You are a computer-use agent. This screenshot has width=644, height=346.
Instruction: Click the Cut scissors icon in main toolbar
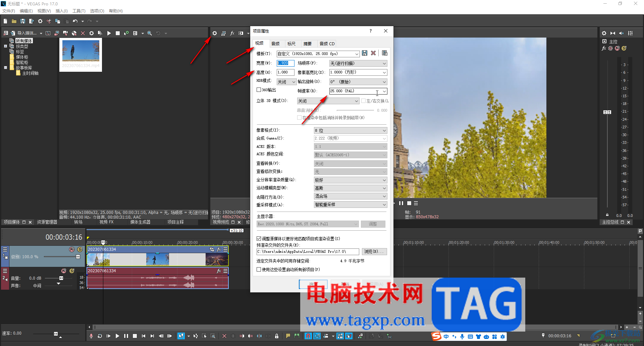click(x=49, y=21)
